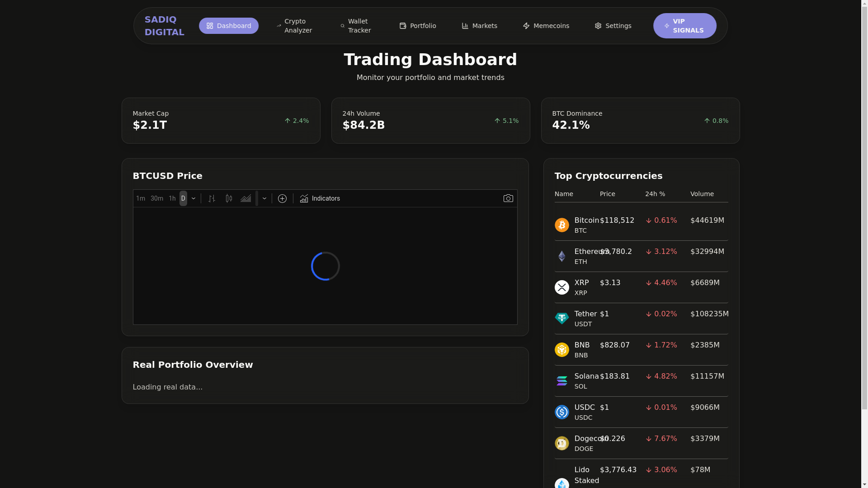The image size is (868, 488).
Task: Click the USDC volume $9066M
Action: (705, 408)
